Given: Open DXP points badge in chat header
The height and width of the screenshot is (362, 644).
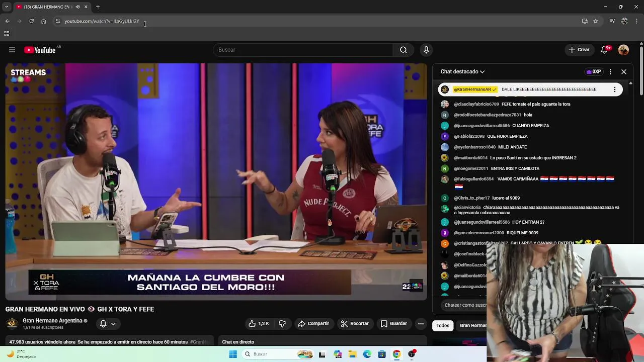Looking at the screenshot, I should 594,71.
